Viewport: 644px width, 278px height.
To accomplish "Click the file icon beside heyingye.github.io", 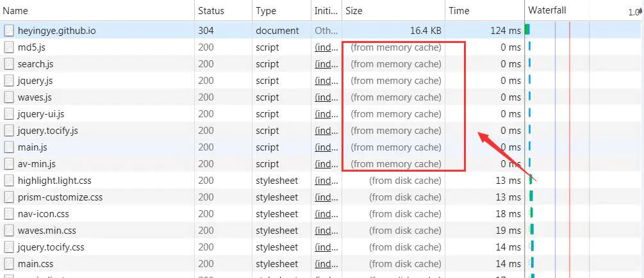I will point(9,31).
